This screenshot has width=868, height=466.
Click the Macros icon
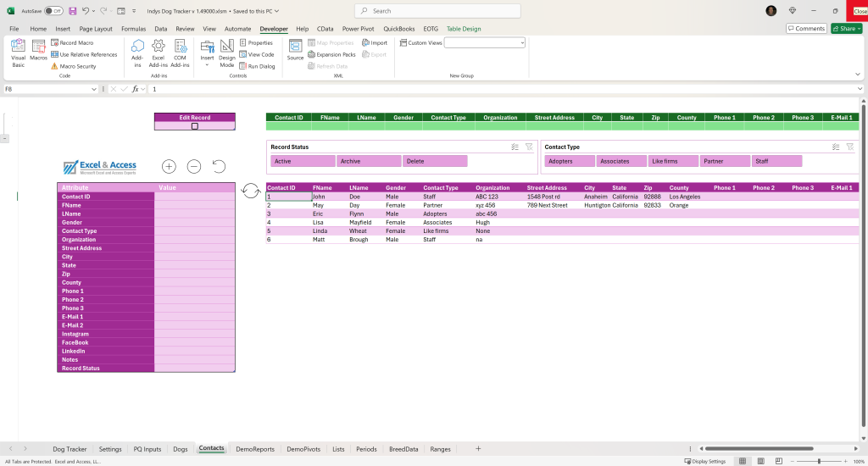click(x=38, y=50)
